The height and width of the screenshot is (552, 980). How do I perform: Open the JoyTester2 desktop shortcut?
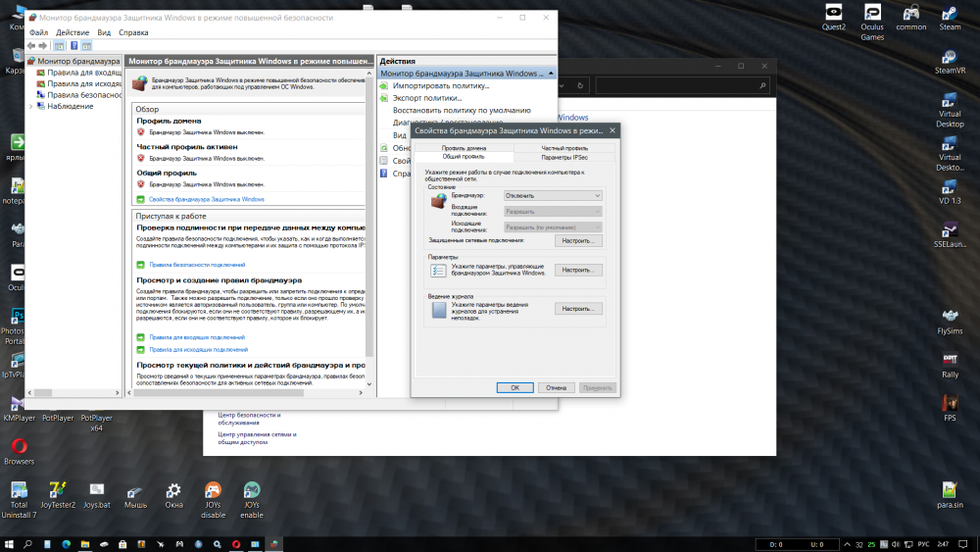coord(58,491)
